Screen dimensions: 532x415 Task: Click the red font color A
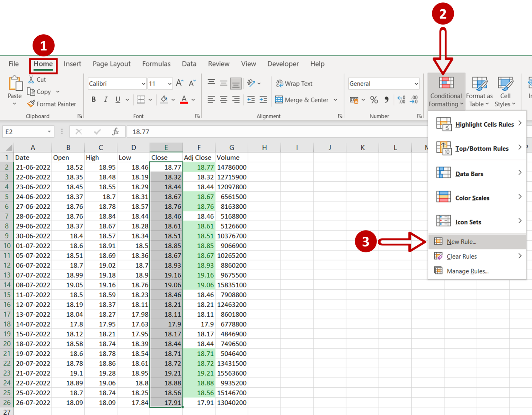pyautogui.click(x=184, y=100)
